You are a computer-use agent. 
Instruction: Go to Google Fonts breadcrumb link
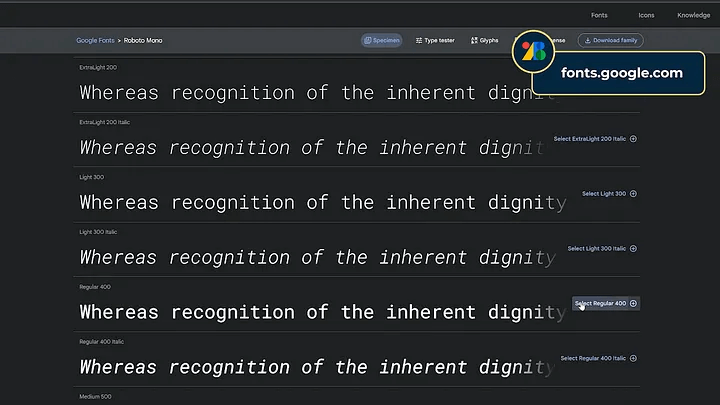tap(95, 40)
